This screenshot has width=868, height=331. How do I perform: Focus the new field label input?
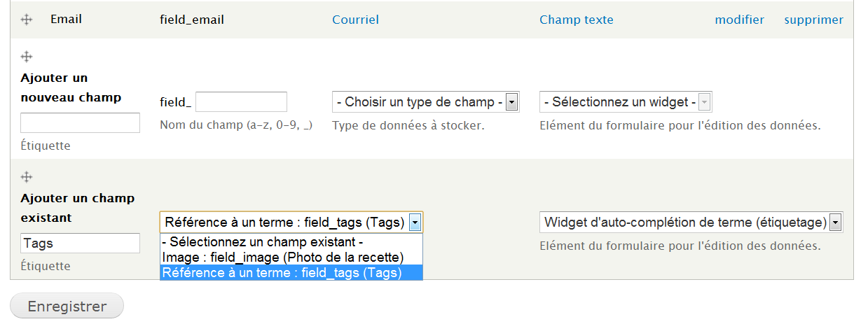tap(80, 123)
